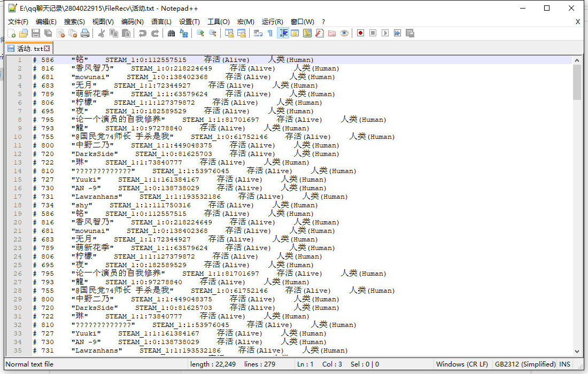Click the Paste clipboard icon
Screen dimensions: 588x374
pos(126,33)
